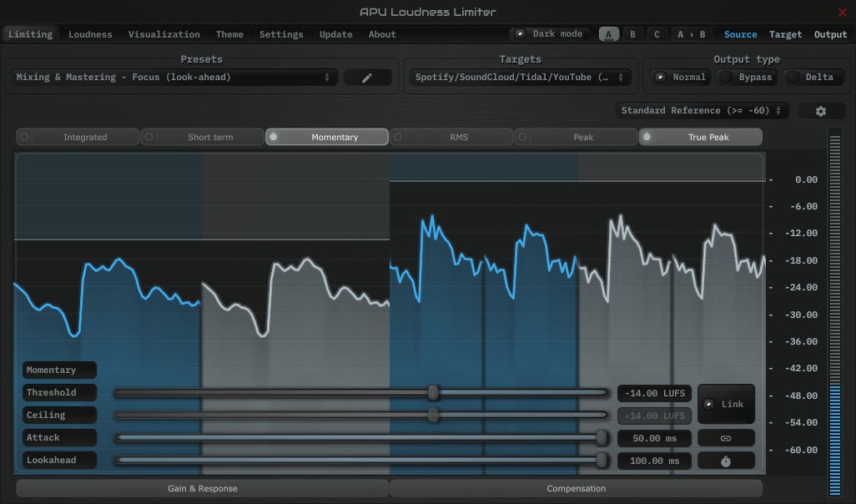
Task: Click the -60.00 scale label
Action: [801, 450]
